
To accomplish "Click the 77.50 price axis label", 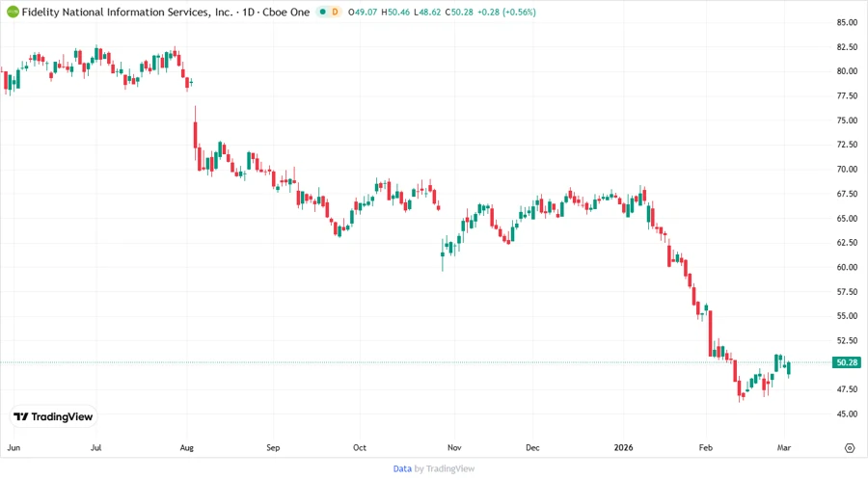I will coord(847,96).
